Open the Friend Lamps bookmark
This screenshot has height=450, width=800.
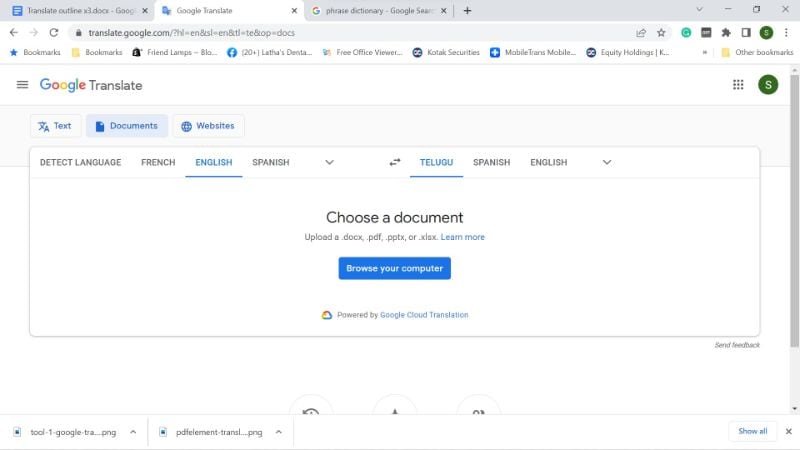[x=175, y=53]
